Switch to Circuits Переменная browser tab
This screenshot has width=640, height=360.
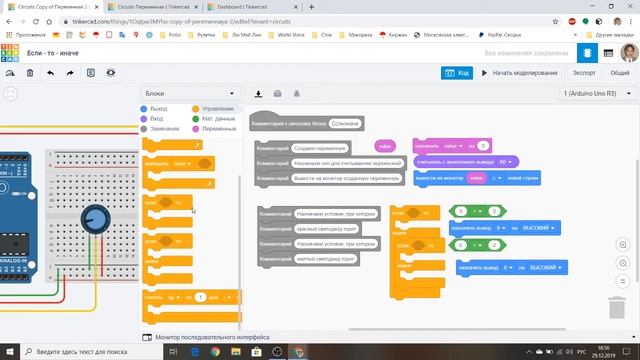153,7
